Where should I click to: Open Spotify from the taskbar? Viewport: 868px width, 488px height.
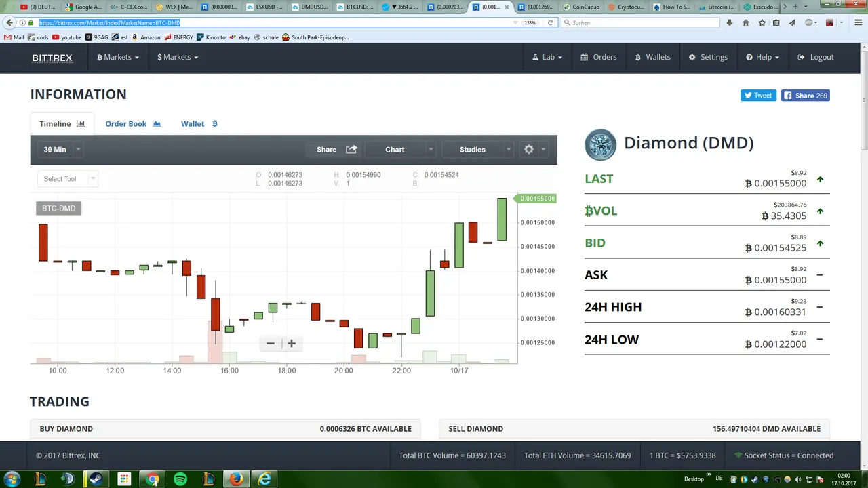180,479
